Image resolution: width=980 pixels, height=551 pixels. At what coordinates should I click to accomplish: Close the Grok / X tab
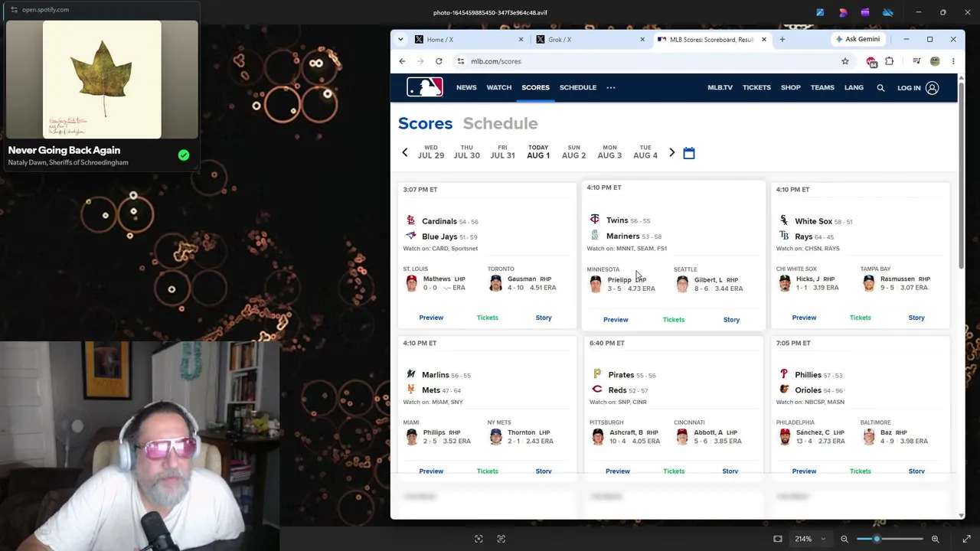[x=642, y=40]
